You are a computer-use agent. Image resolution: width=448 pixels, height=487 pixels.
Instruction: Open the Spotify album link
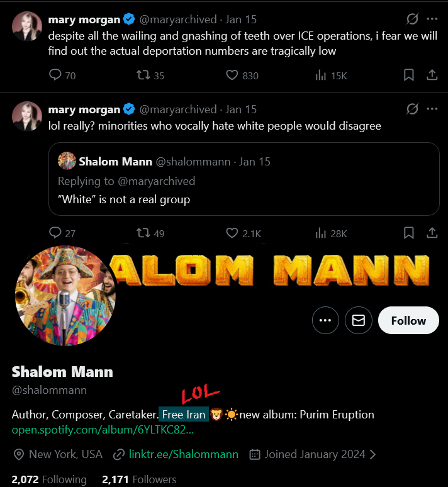click(103, 430)
